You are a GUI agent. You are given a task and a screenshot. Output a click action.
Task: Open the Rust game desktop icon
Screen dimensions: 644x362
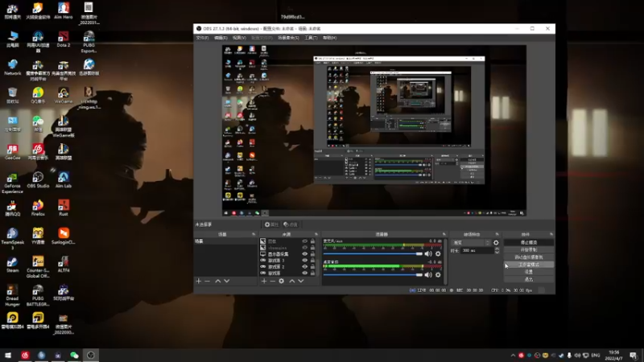pyautogui.click(x=64, y=208)
